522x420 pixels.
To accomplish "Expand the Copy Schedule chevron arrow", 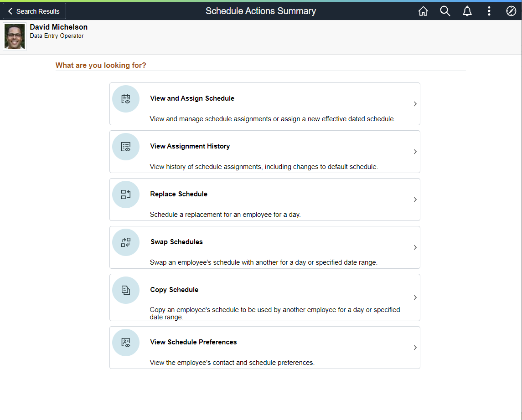I will [415, 297].
